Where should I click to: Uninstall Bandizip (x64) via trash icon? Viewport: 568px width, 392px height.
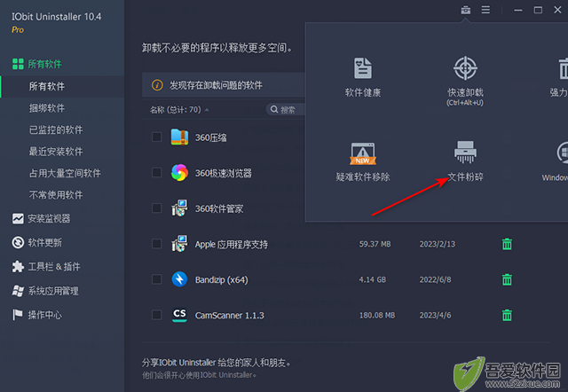[x=507, y=279]
